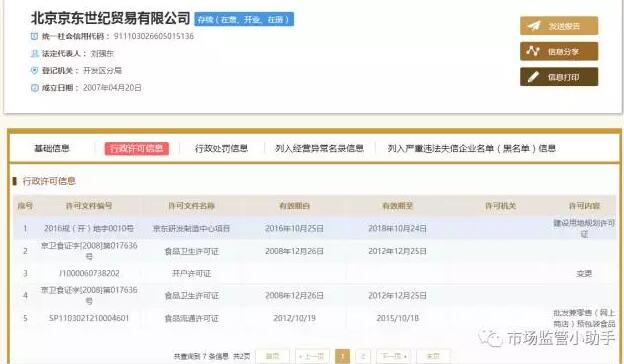Click permit number SP1103021210004601

[89, 318]
